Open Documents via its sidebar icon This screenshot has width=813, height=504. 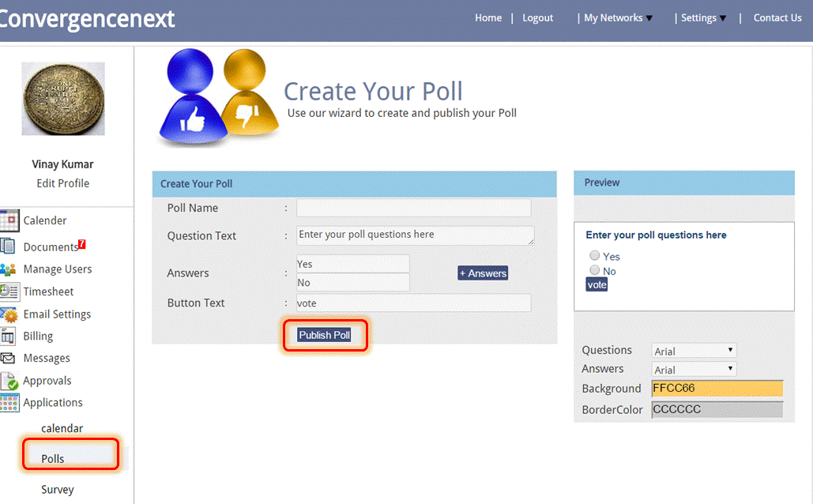pos(8,246)
